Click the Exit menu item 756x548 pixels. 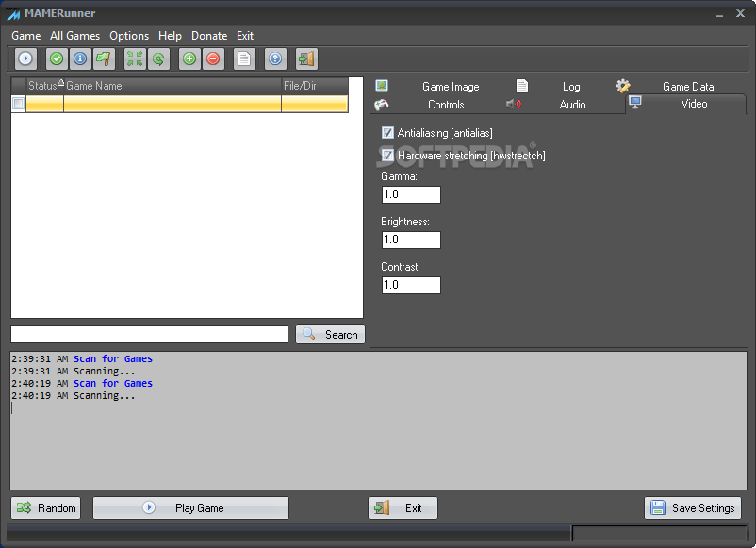(245, 36)
